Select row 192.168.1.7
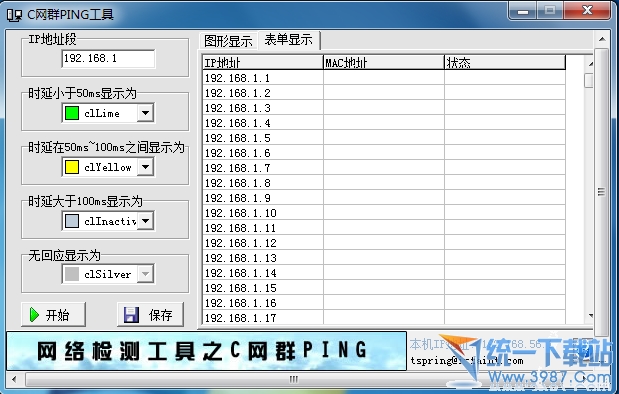The height and width of the screenshot is (394, 619). point(384,168)
